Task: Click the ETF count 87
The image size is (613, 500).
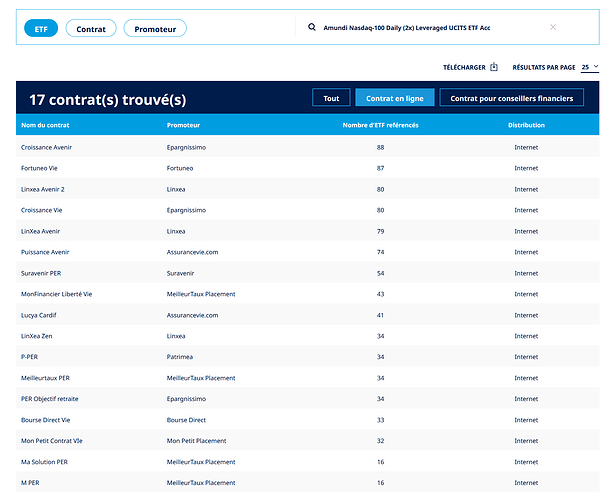Action: point(380,168)
